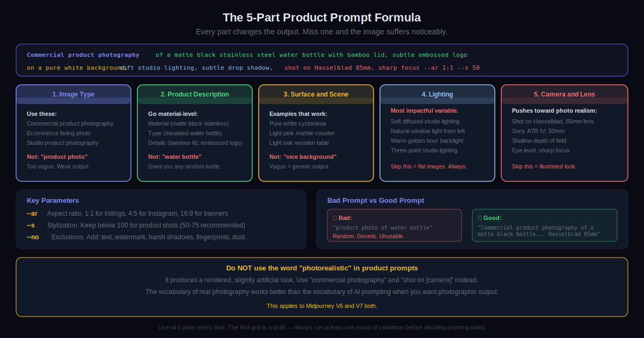Click the Good prompt icon label
The image size is (644, 338).
489,218
